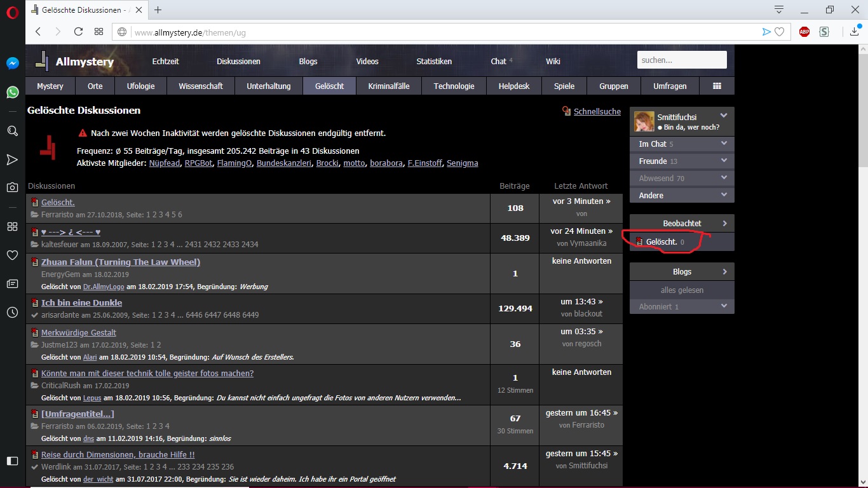The height and width of the screenshot is (488, 868).
Task: Click the Allmystery logo icon
Action: coord(41,61)
